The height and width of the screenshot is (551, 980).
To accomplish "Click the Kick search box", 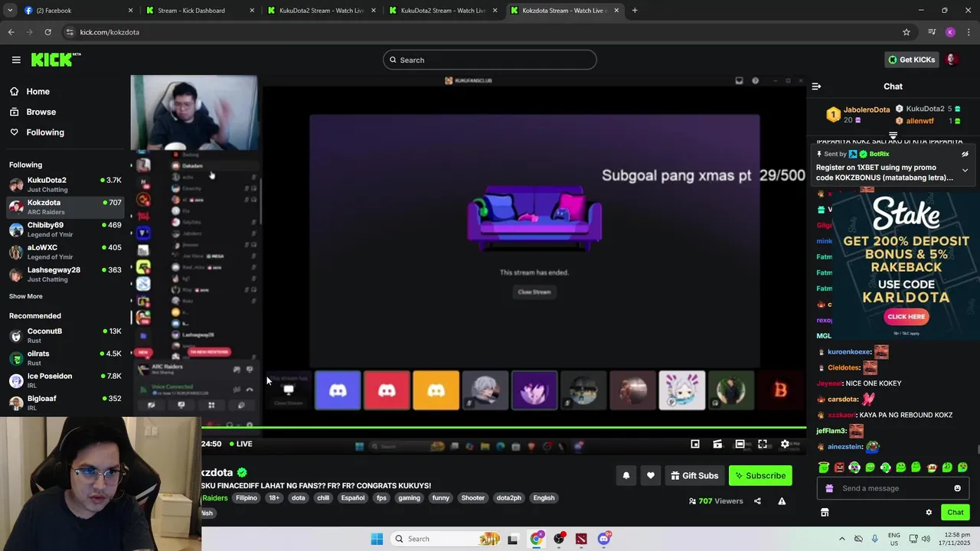I will click(x=490, y=60).
